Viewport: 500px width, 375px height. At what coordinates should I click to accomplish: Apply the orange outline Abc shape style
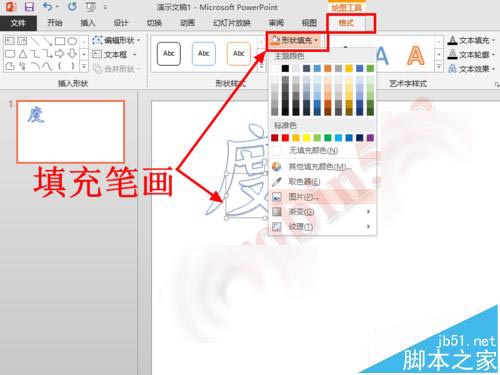[239, 53]
